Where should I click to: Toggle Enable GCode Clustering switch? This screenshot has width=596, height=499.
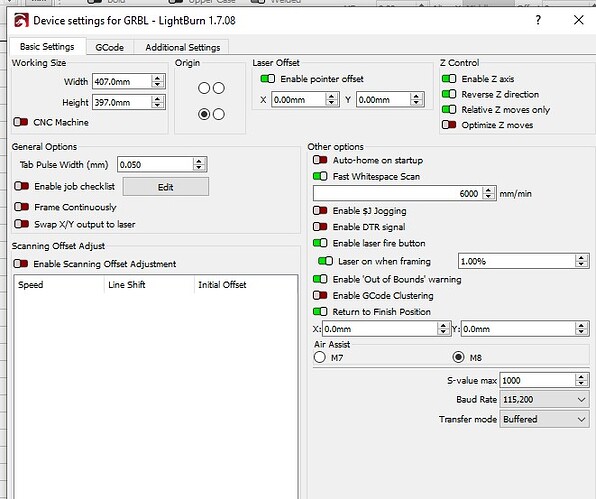point(320,295)
